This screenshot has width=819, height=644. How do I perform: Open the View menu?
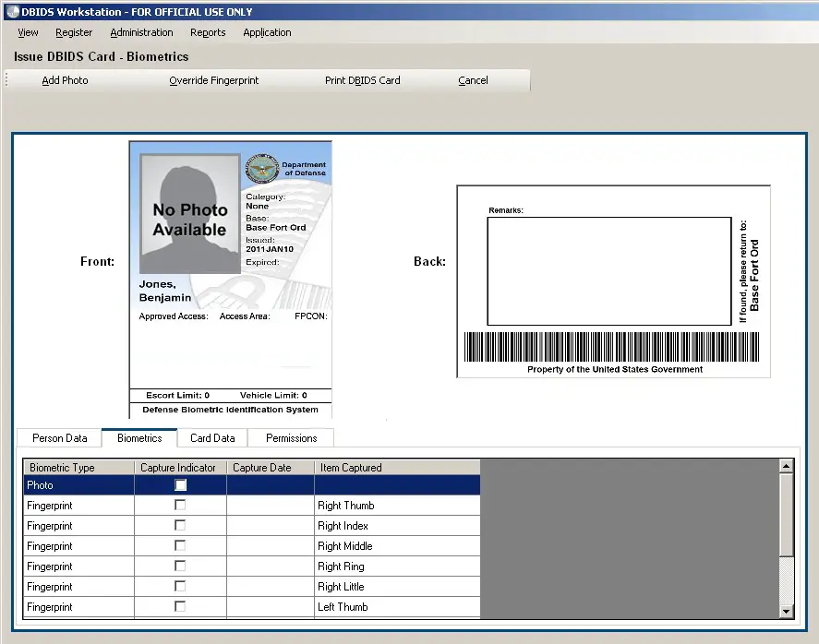coord(27,32)
